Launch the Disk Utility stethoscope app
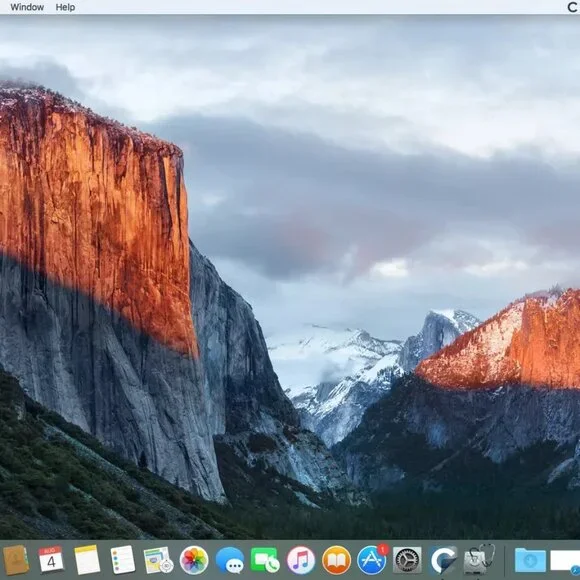 pos(479,560)
